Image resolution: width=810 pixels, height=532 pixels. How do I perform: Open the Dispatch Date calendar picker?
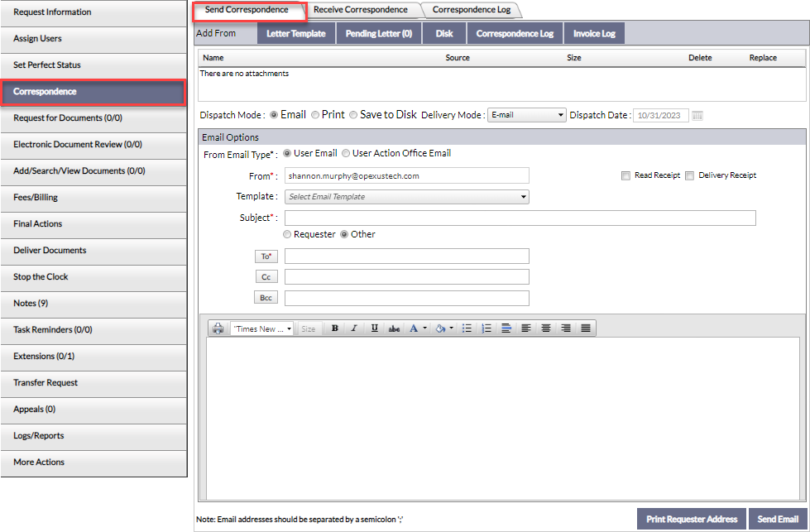pyautogui.click(x=697, y=116)
